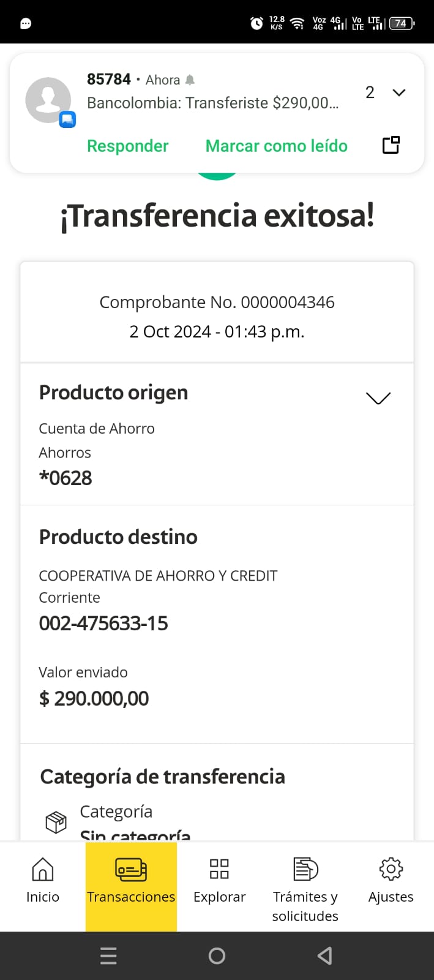Tap Marcar como leído
Screen dimensions: 434x980
276,146
